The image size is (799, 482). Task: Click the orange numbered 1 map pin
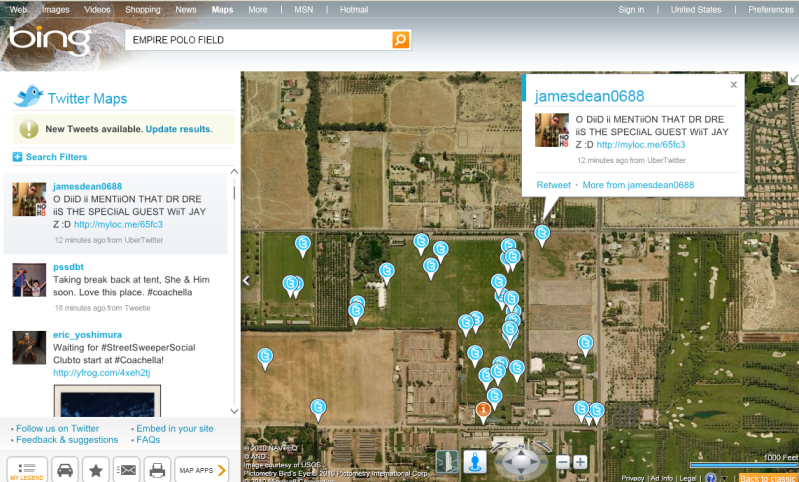483,412
